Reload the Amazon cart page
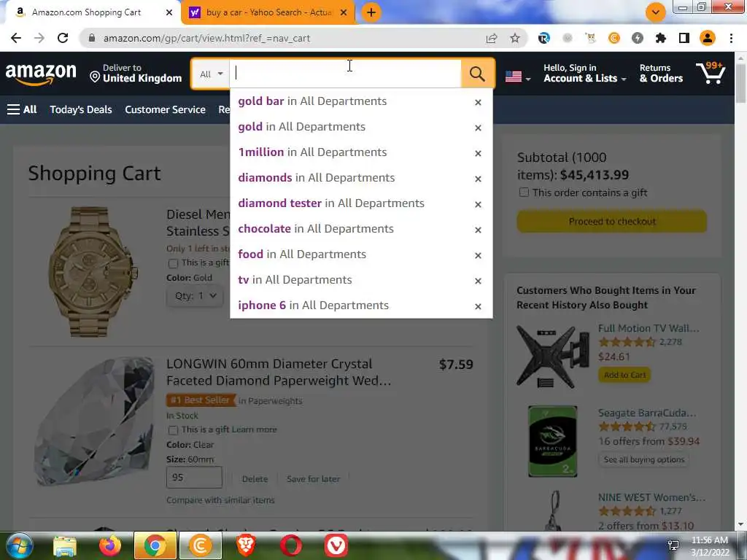This screenshot has height=560, width=747. tap(63, 38)
